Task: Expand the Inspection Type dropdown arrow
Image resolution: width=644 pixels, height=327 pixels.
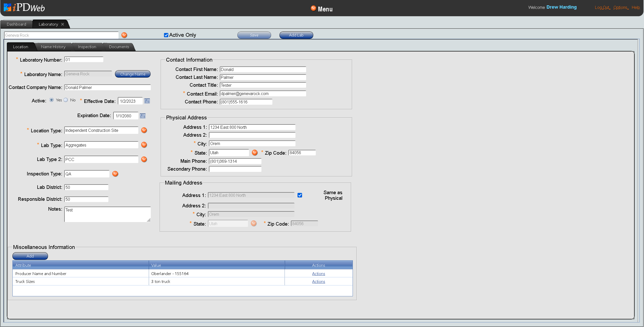Action: coord(115,174)
